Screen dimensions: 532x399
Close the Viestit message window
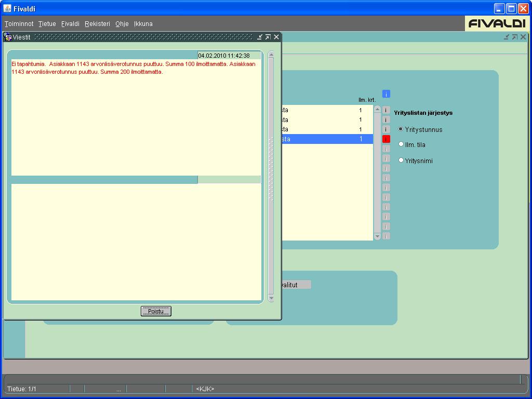click(276, 37)
